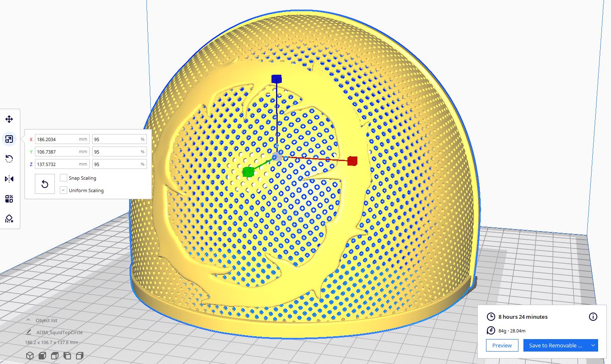
Task: Open the Save to Removable dropdown arrow
Action: click(593, 345)
